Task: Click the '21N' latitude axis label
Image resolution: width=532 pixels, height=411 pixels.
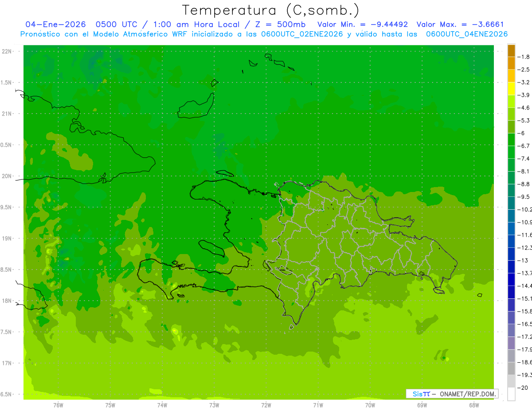Action: (7, 114)
